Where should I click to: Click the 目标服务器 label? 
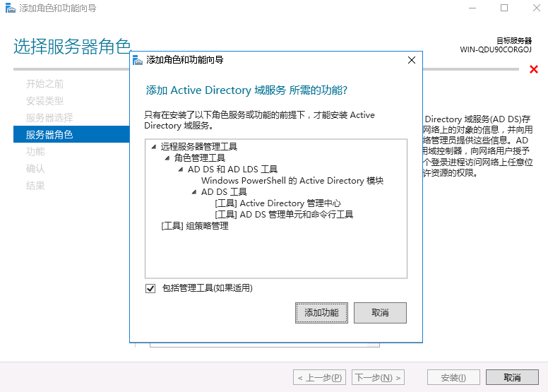(514, 40)
